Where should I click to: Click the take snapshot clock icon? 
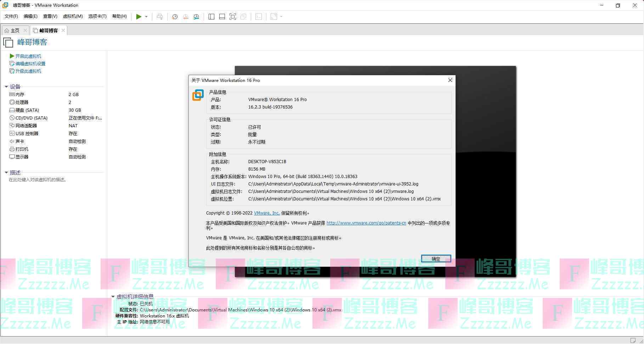point(175,17)
